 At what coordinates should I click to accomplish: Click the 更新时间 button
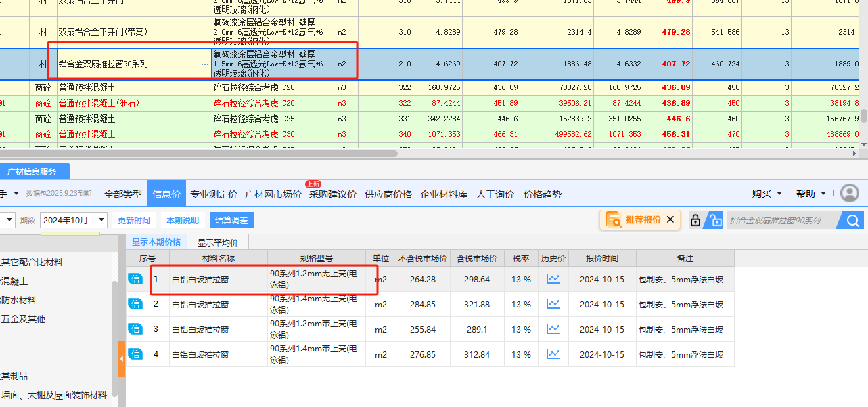click(134, 221)
